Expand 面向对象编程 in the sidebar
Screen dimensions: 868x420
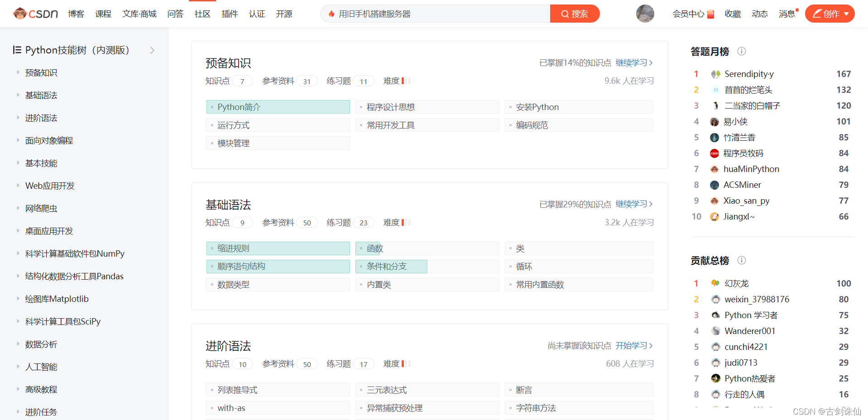[x=18, y=140]
